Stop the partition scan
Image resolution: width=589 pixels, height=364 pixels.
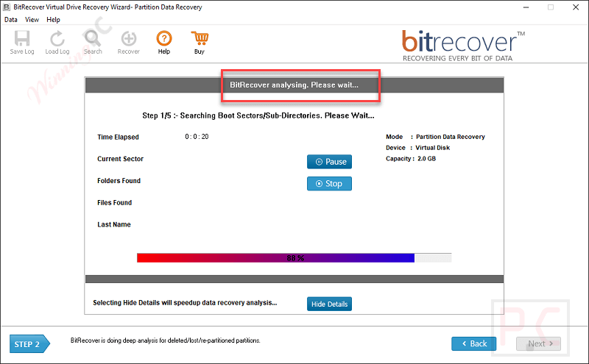click(x=329, y=184)
